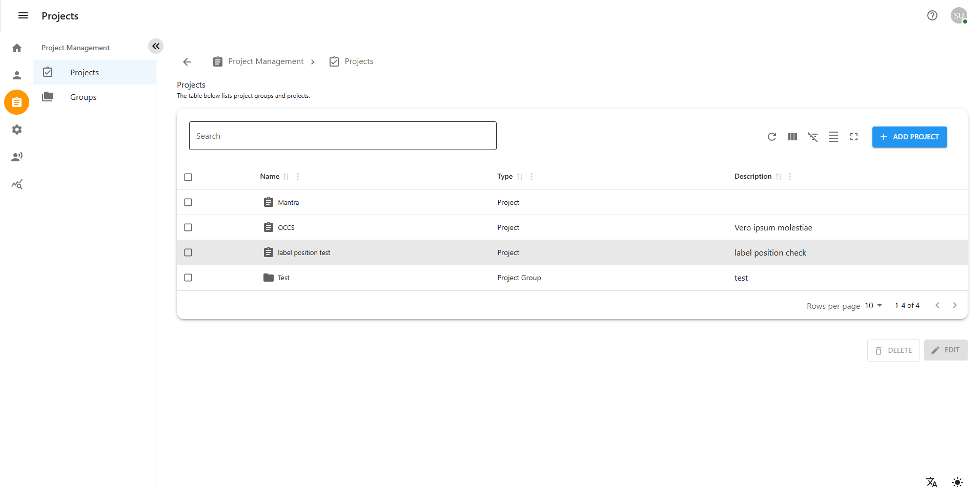
Task: Toggle table density icon
Action: pos(833,137)
